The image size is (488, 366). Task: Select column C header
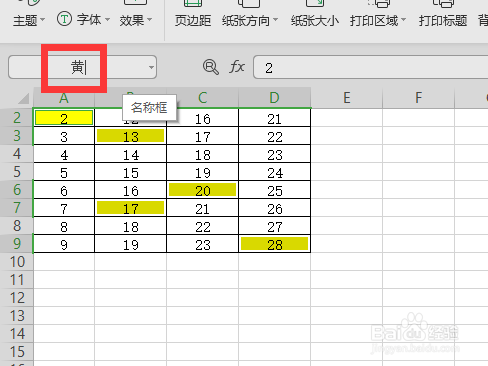(x=202, y=98)
